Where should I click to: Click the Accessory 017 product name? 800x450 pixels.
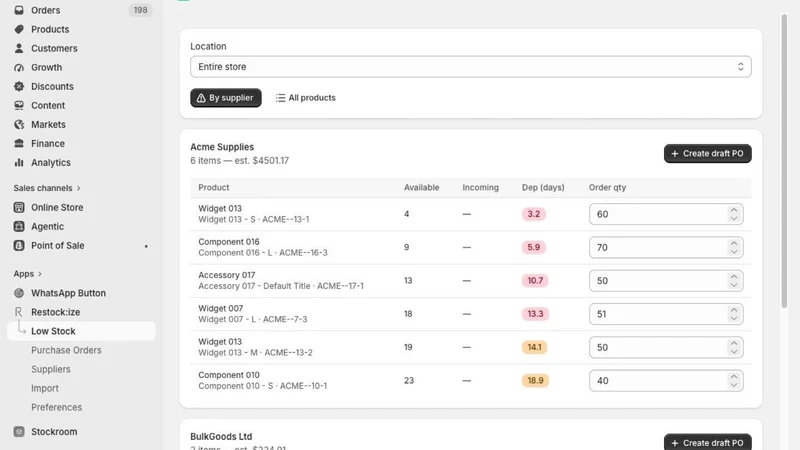point(227,275)
